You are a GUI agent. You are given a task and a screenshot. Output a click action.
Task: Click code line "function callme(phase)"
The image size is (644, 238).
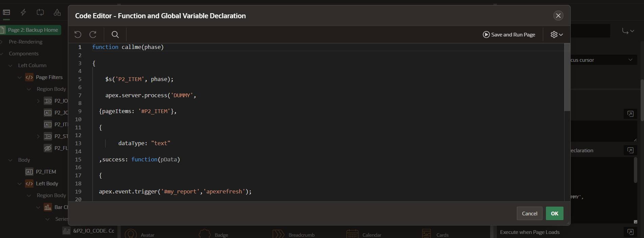coord(128,47)
